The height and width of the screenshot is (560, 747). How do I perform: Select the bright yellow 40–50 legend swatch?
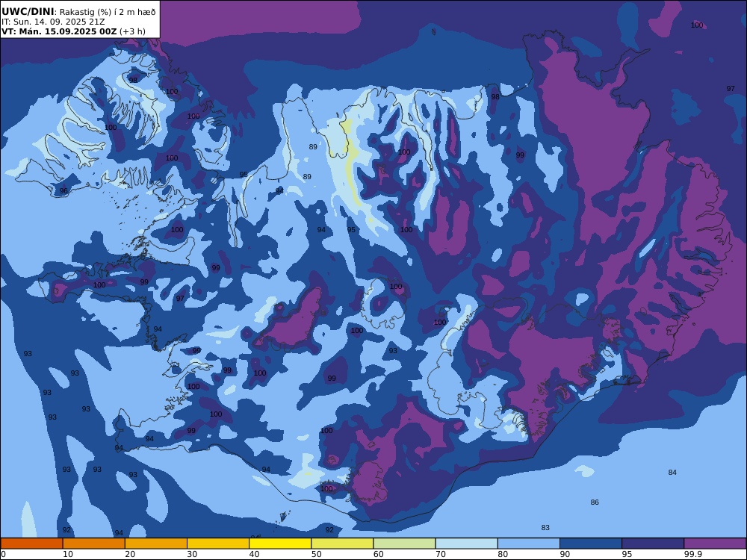pos(280,544)
